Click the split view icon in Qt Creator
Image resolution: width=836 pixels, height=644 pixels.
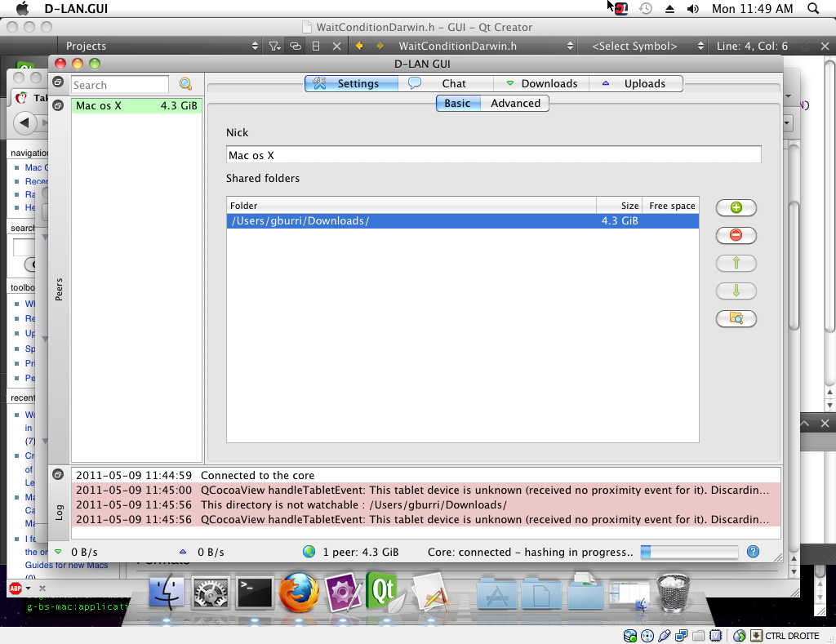[x=316, y=46]
